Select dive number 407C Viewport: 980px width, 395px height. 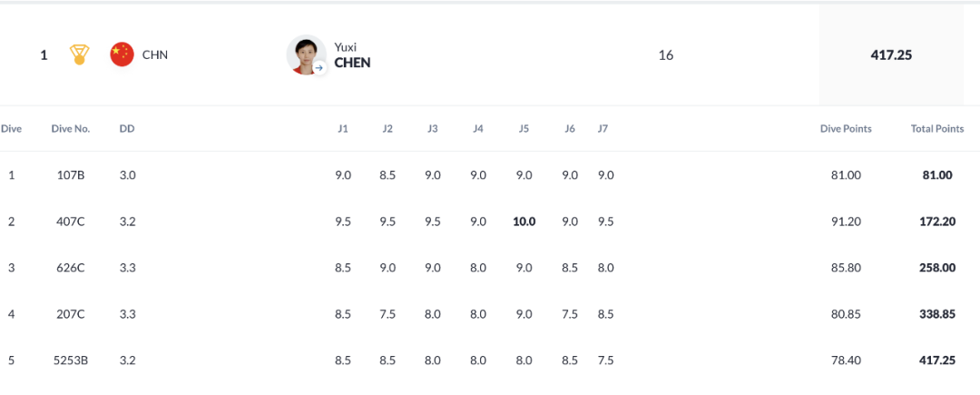pos(71,222)
